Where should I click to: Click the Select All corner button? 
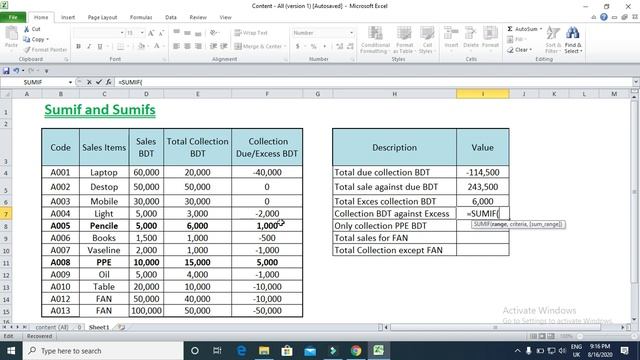tap(6, 94)
